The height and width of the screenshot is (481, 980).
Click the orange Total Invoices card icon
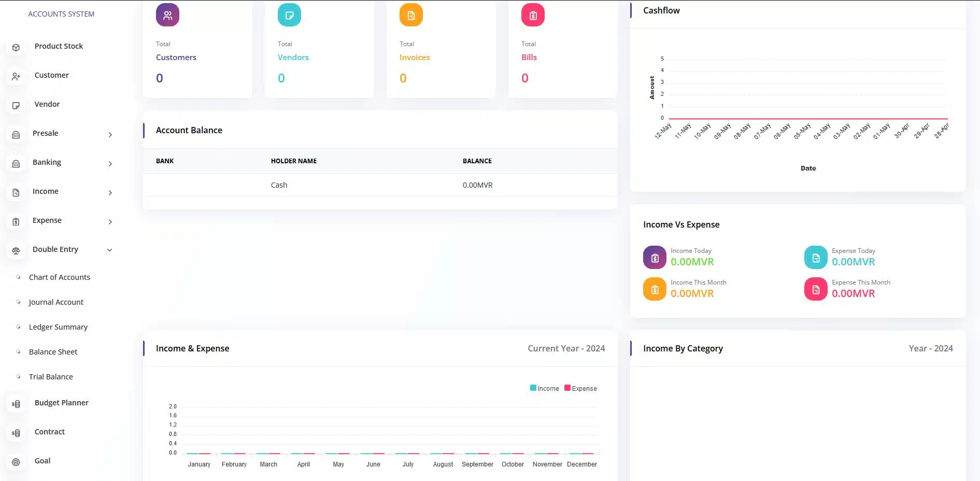click(x=411, y=15)
